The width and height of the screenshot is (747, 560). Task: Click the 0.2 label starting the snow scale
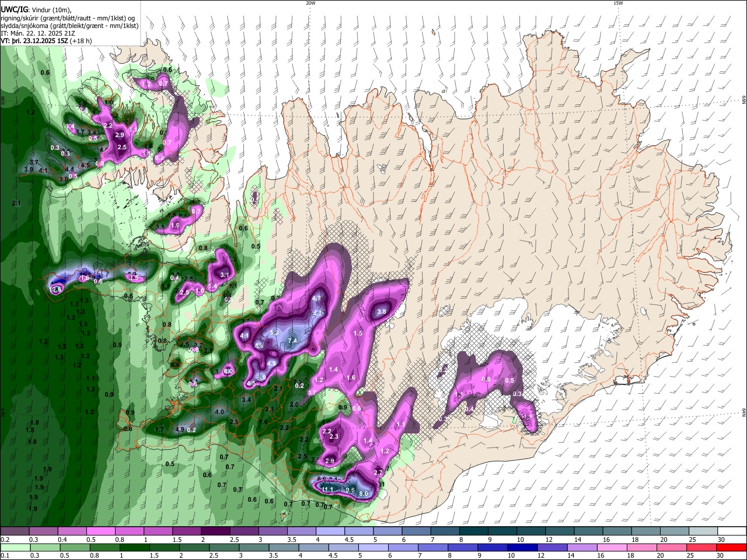pos(5,540)
